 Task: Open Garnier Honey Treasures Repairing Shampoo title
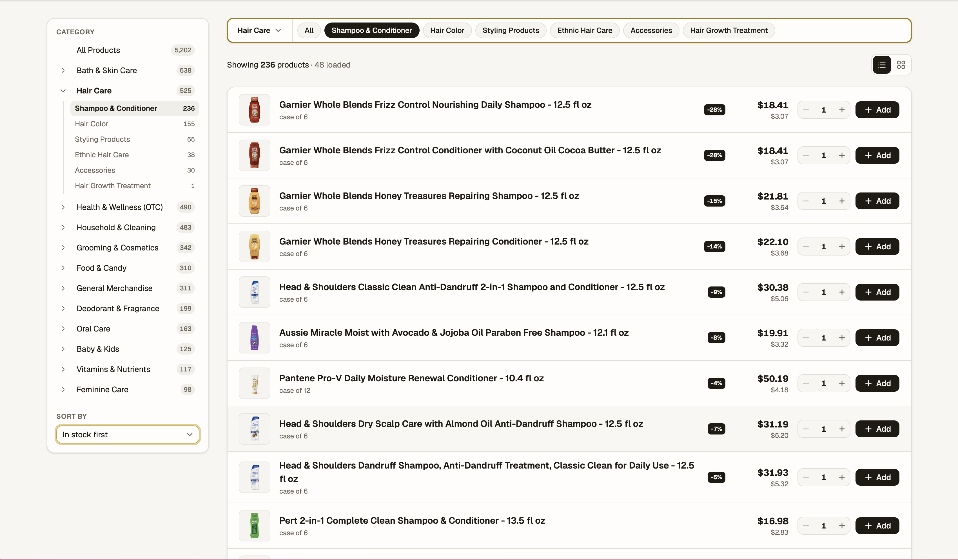click(x=429, y=196)
